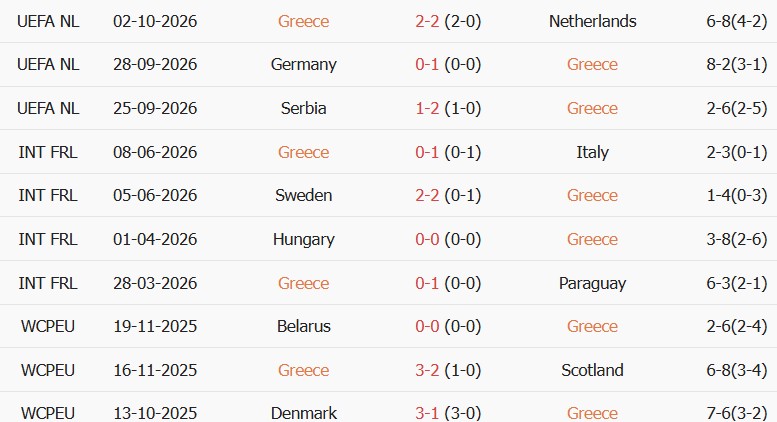Click the WCPEU label for 16-11-2025
The image size is (777, 422).
(x=48, y=370)
